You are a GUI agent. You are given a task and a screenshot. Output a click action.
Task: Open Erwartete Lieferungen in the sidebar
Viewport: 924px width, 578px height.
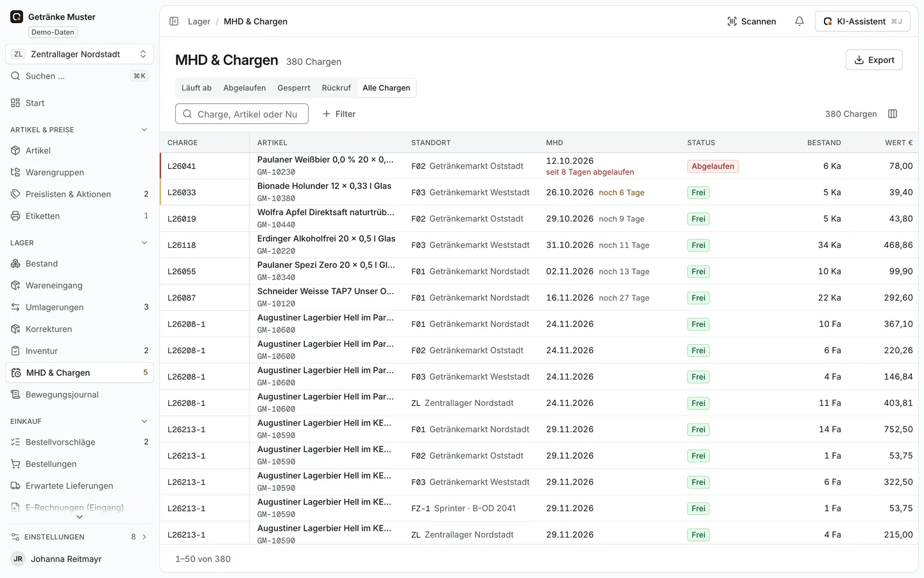coord(80,486)
